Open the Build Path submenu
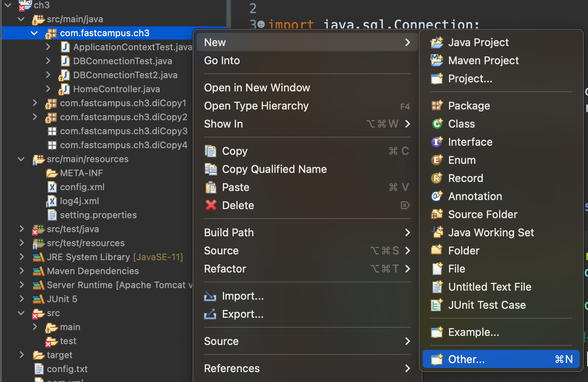This screenshot has width=588, height=382. 307,233
